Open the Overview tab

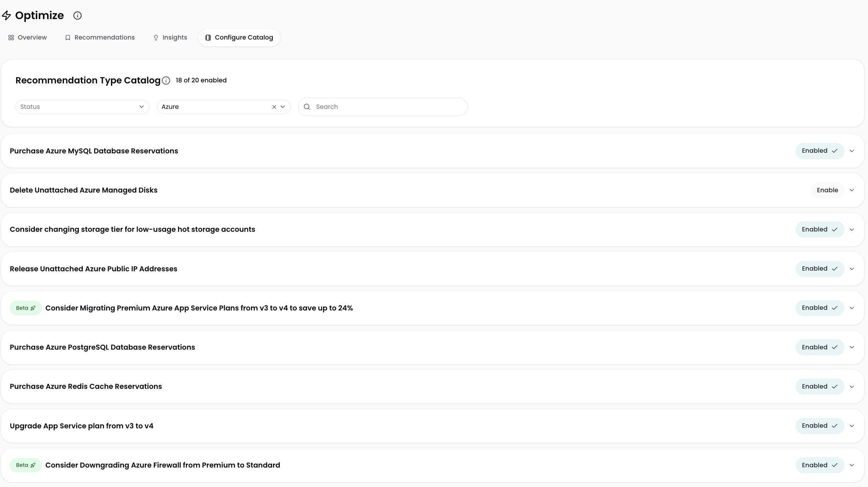pyautogui.click(x=27, y=38)
